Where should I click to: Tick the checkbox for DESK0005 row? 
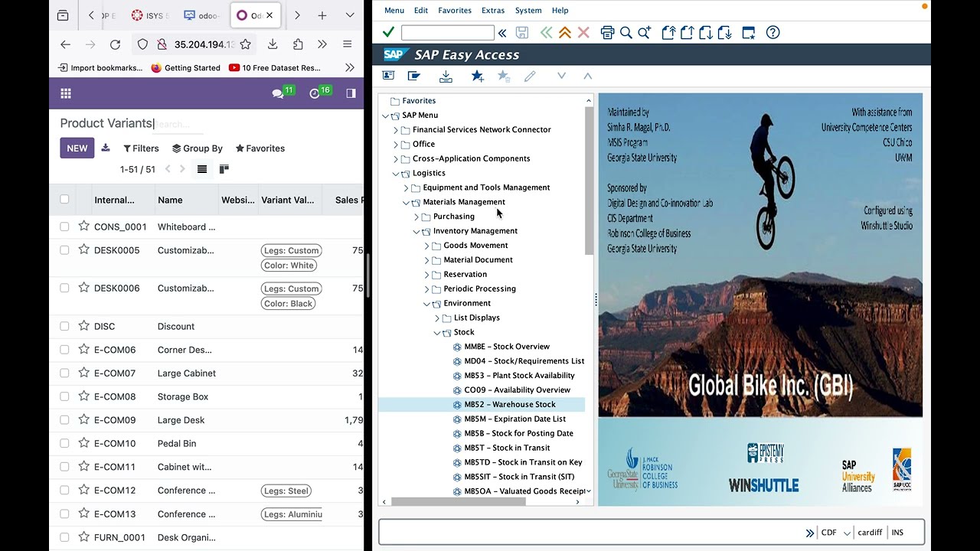coord(64,250)
